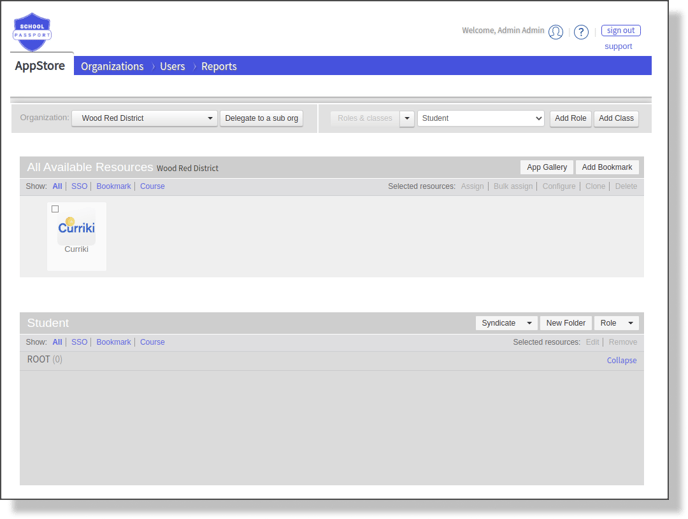Open the support link
688x519 pixels.
pos(618,46)
